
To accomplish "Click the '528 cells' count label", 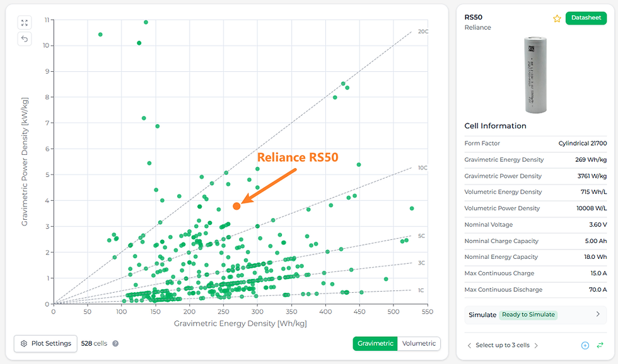I will point(94,344).
